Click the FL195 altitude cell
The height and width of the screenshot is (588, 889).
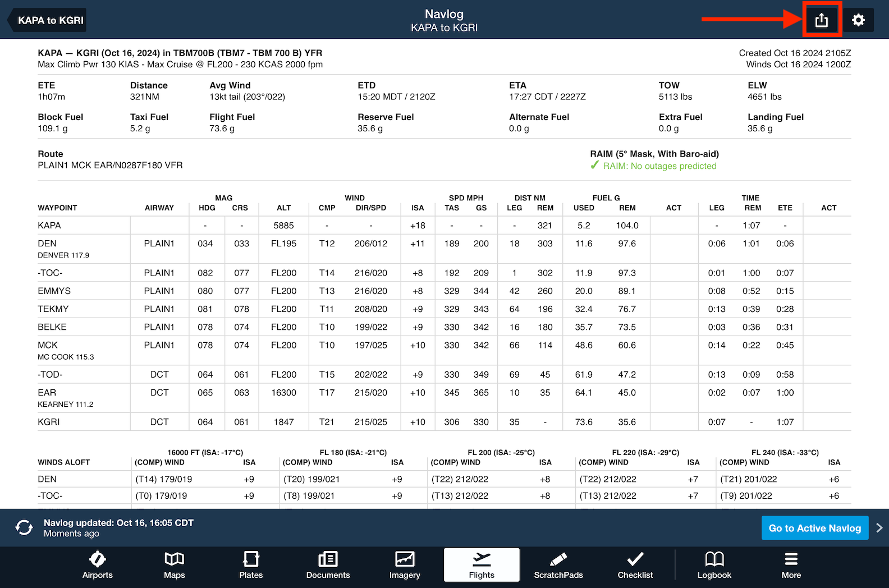(284, 244)
